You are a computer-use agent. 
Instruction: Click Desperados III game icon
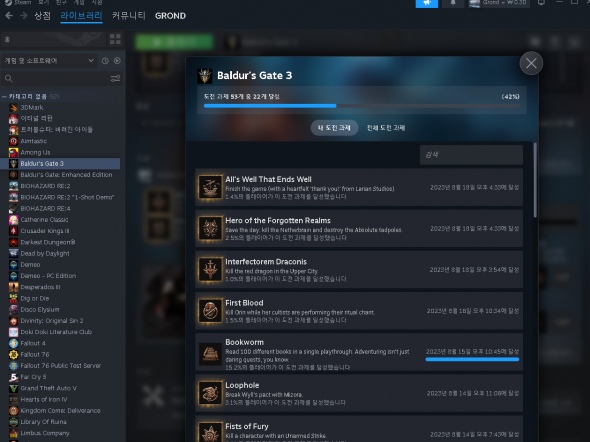(14, 287)
